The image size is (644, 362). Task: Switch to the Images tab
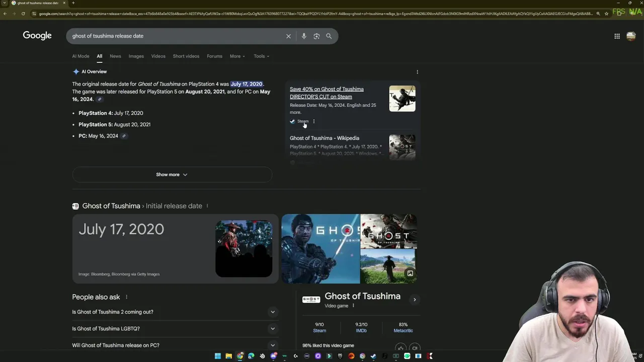(136, 56)
